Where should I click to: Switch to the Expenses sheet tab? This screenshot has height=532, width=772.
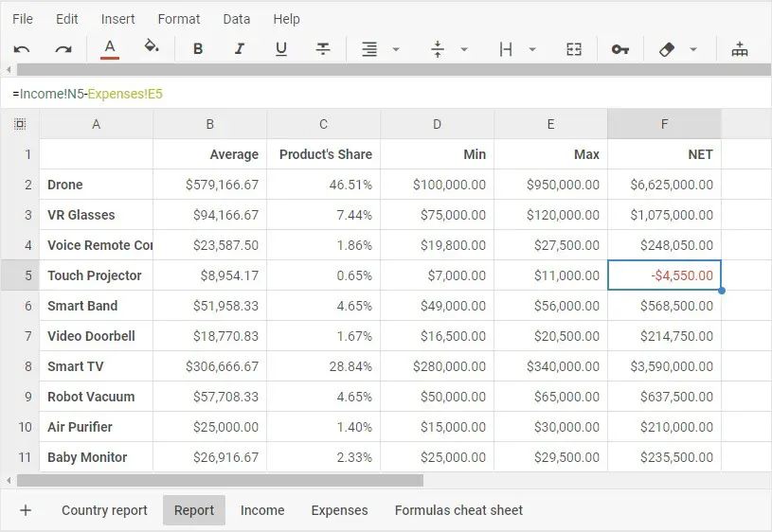[x=339, y=510]
